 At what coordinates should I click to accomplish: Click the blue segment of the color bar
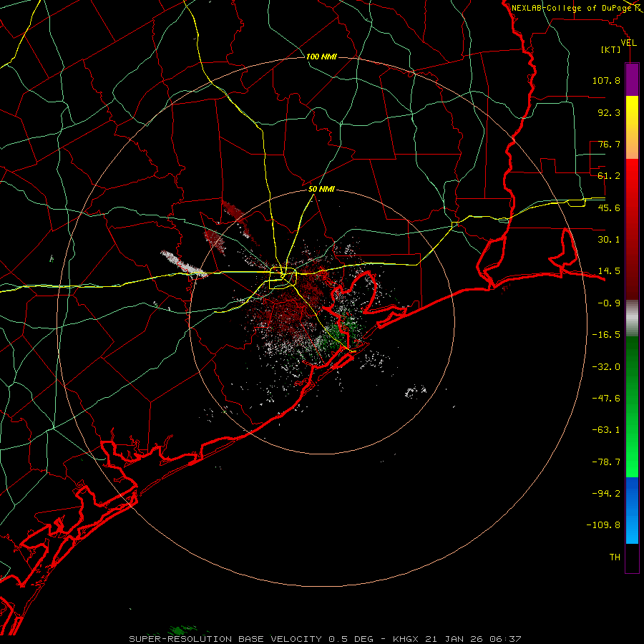pyautogui.click(x=632, y=510)
